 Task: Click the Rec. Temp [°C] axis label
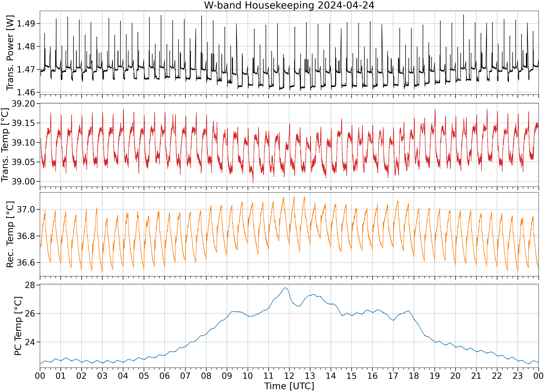point(10,234)
